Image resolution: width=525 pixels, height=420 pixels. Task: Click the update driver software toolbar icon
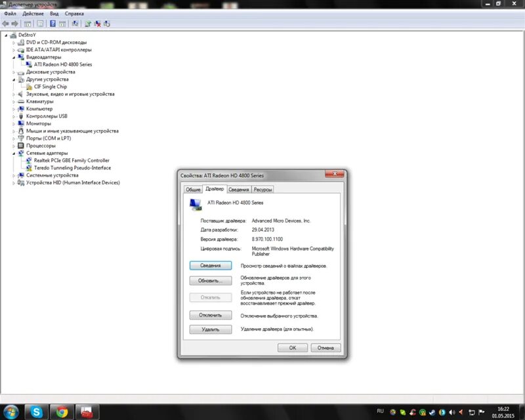coord(88,24)
